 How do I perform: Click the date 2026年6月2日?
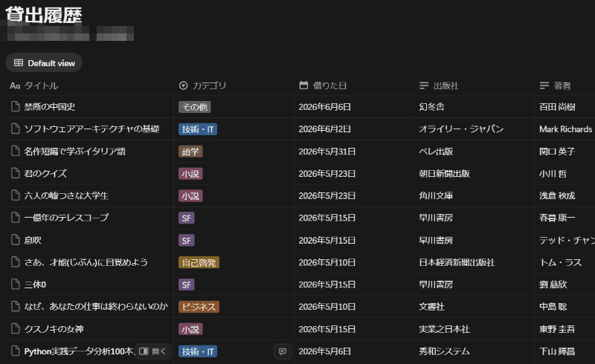[x=324, y=129]
